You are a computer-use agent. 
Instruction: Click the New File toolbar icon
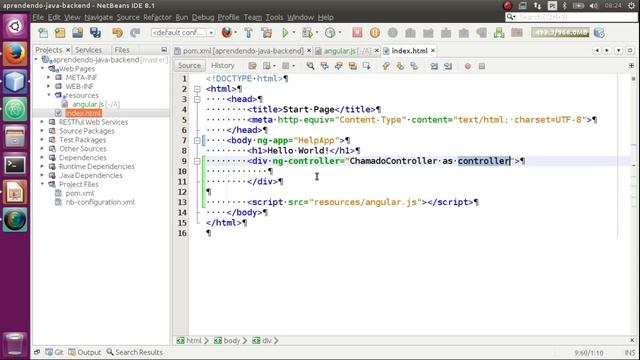(43, 33)
